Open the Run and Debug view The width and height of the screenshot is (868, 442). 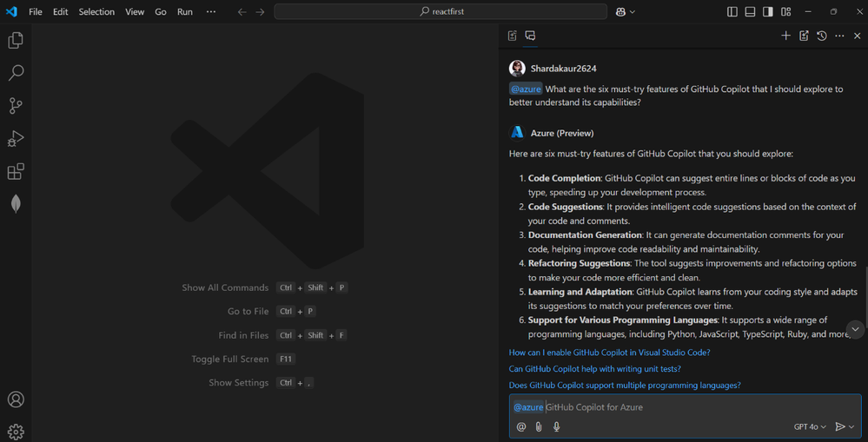(x=16, y=138)
